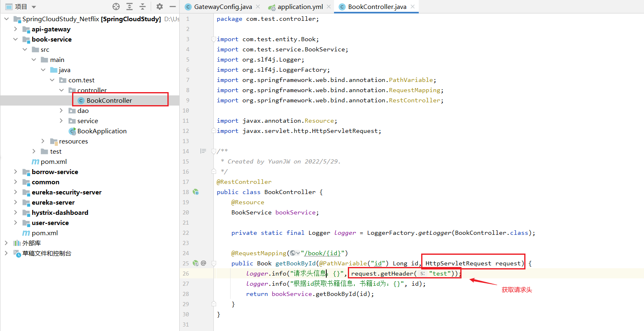Click line number 22 in the gutter
Image resolution: width=644 pixels, height=331 pixels.
click(x=186, y=233)
